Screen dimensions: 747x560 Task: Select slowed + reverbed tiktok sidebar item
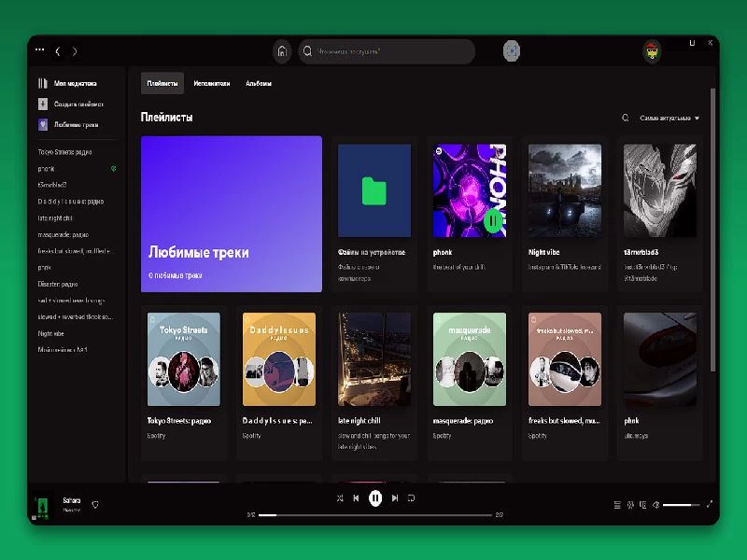coord(76,316)
